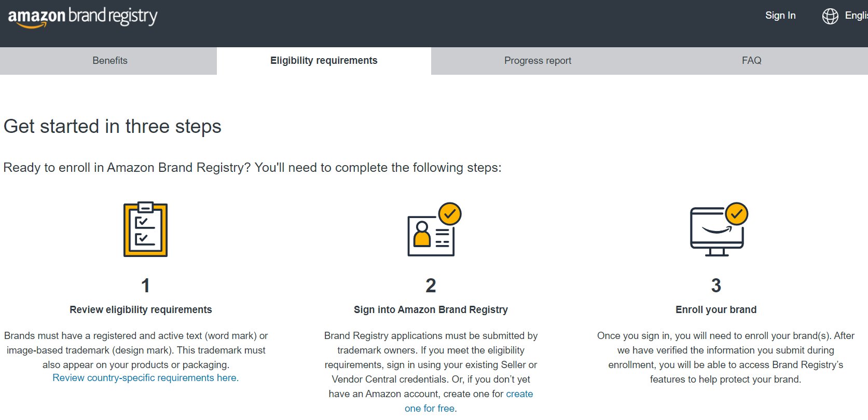Select the Eligibility requirements tab

pyautogui.click(x=323, y=60)
